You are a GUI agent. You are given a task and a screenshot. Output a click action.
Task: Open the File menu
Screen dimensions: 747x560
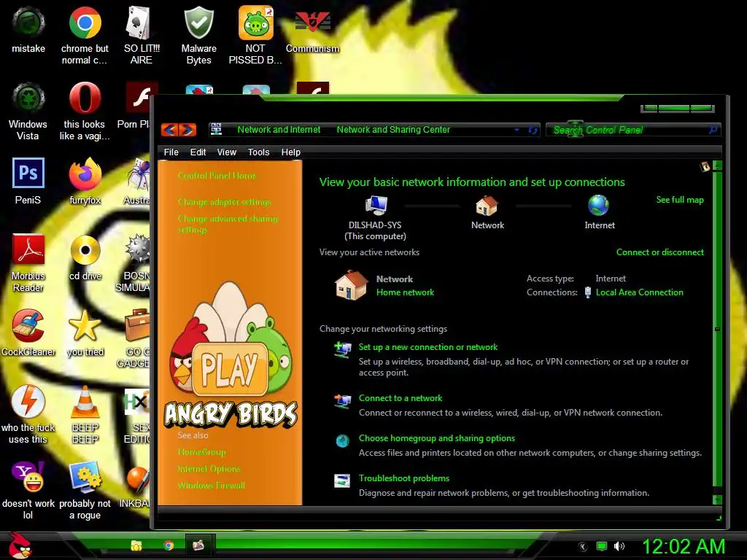(171, 152)
